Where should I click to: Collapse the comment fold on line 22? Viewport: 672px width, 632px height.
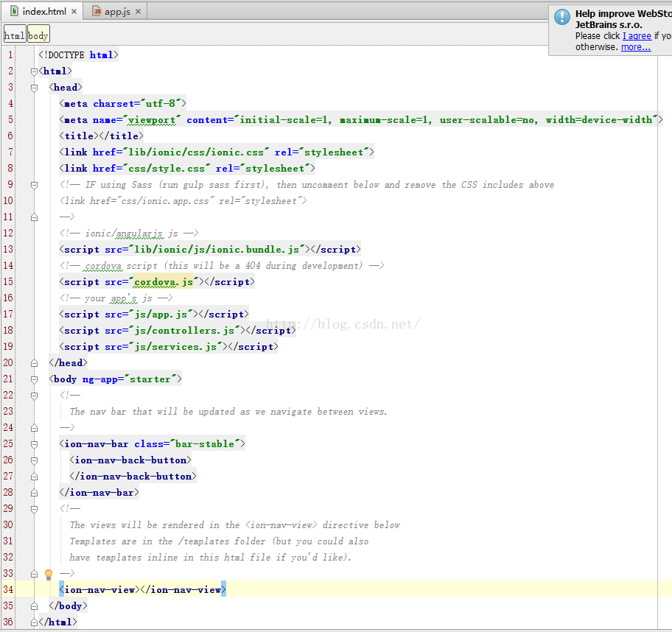[x=35, y=396]
